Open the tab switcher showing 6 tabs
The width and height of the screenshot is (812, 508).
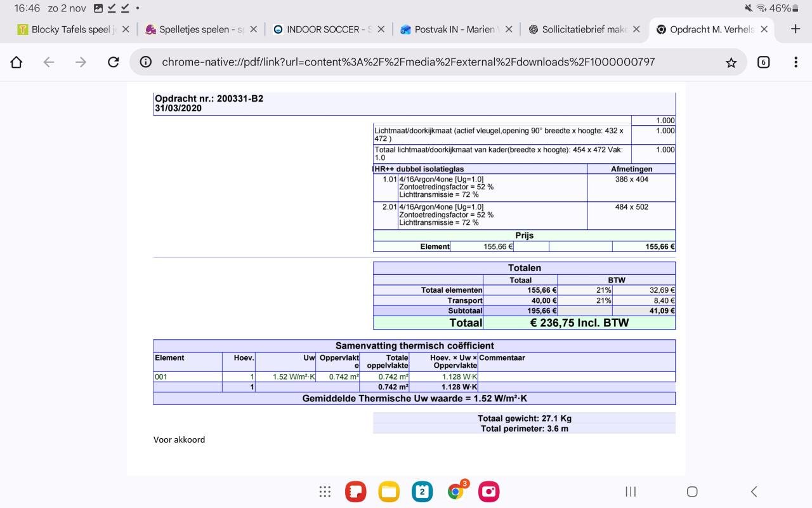763,62
